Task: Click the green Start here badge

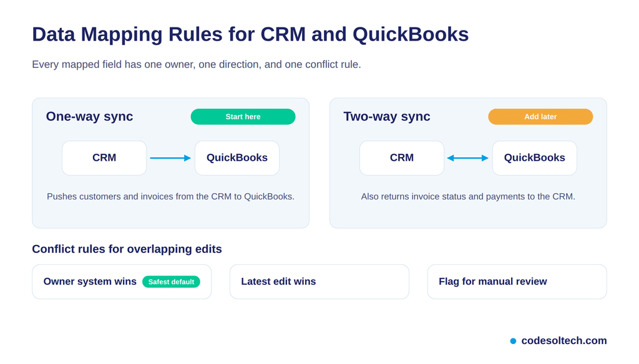Action: [x=243, y=117]
